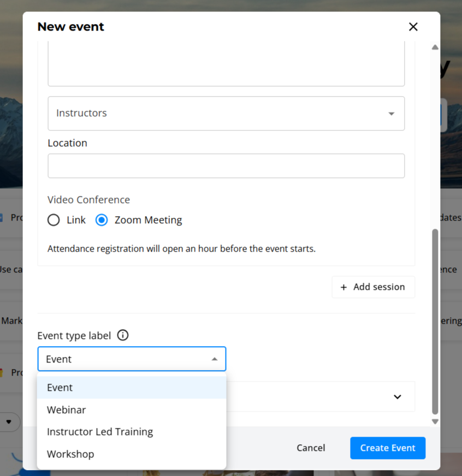Select the Link radio button
Image resolution: width=462 pixels, height=476 pixels.
pos(54,220)
